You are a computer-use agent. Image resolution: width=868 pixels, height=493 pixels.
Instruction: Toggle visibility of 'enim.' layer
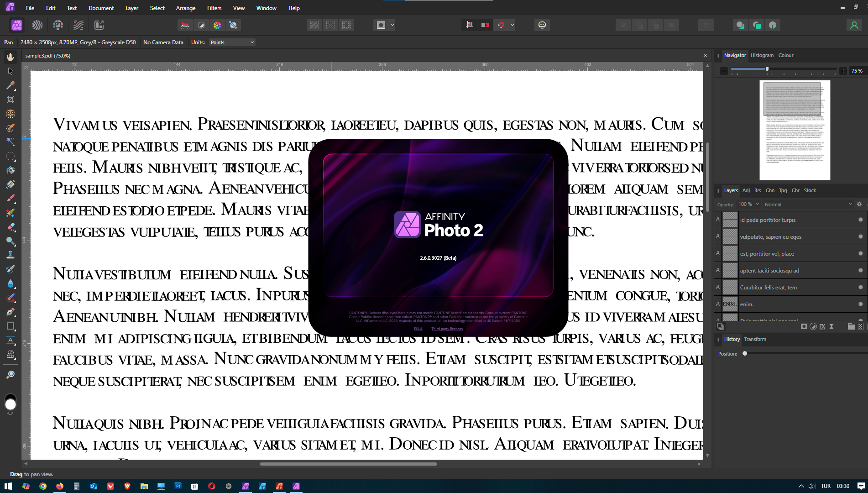pos(861,304)
